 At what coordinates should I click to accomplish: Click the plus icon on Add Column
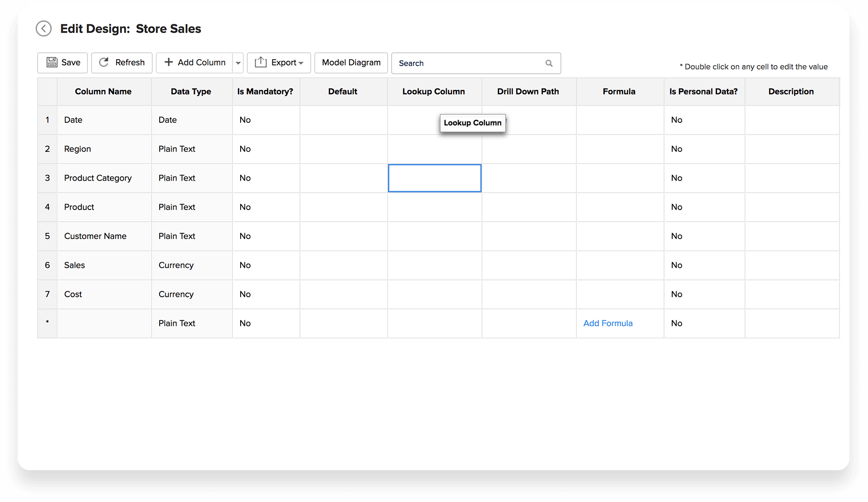point(168,63)
